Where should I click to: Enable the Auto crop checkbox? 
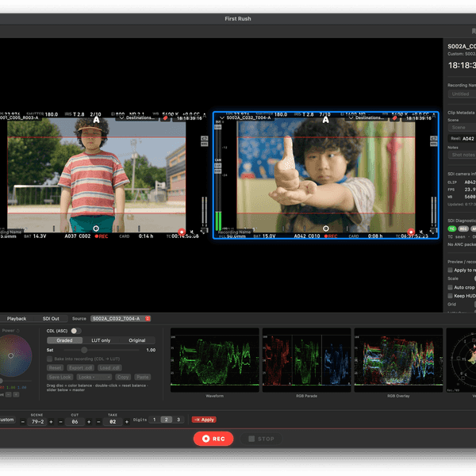click(450, 287)
